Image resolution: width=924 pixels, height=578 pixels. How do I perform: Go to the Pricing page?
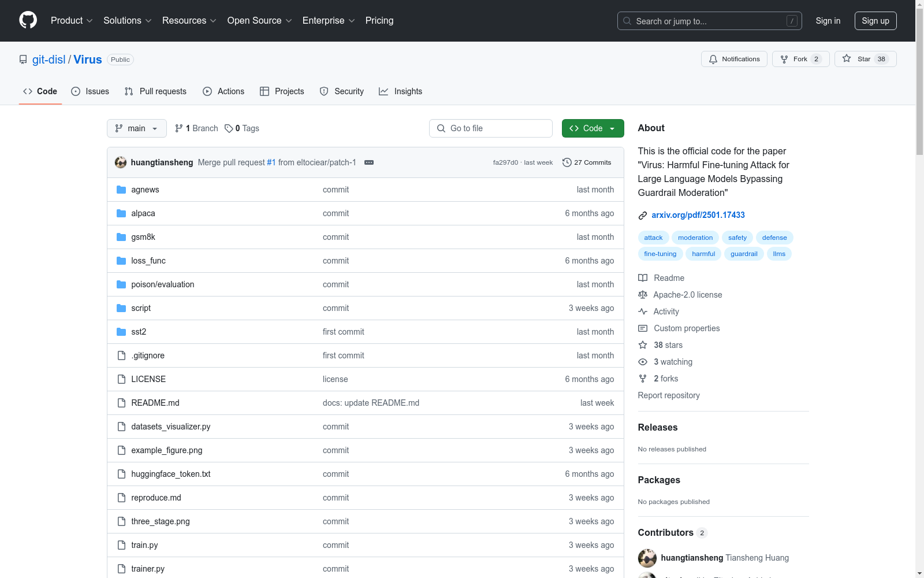coord(379,20)
